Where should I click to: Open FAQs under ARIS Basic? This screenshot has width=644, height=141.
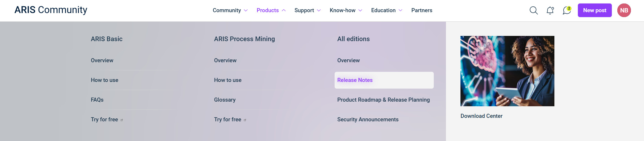point(97,100)
